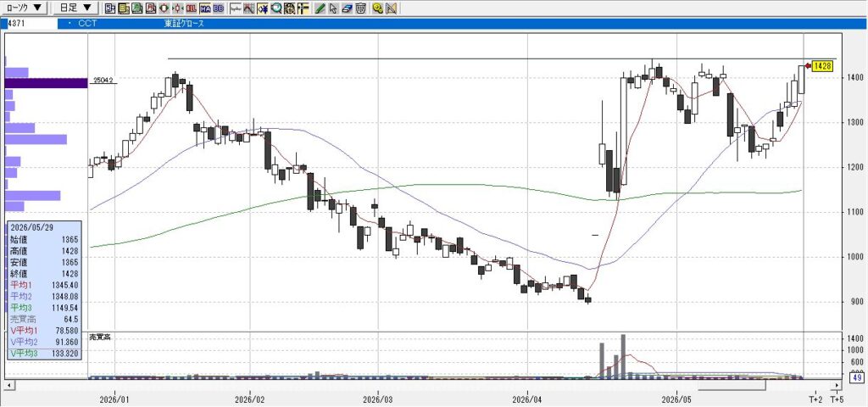Click the 1300 price axis label

point(854,122)
